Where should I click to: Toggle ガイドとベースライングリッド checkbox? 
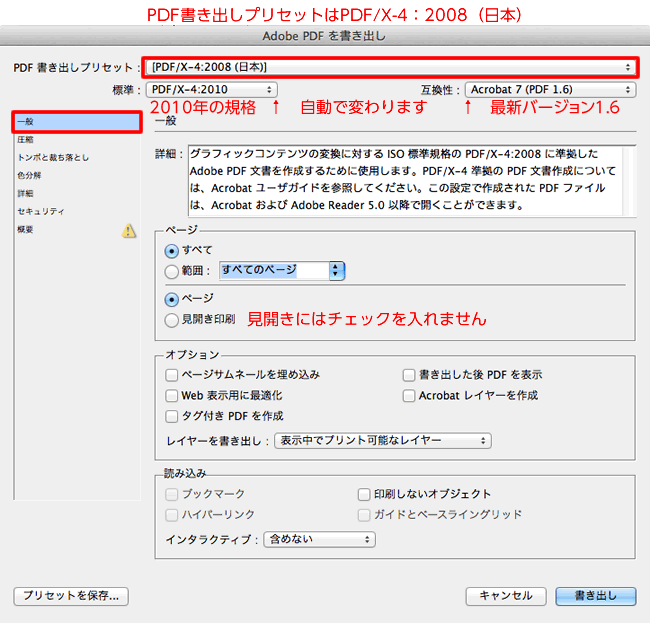point(364,515)
